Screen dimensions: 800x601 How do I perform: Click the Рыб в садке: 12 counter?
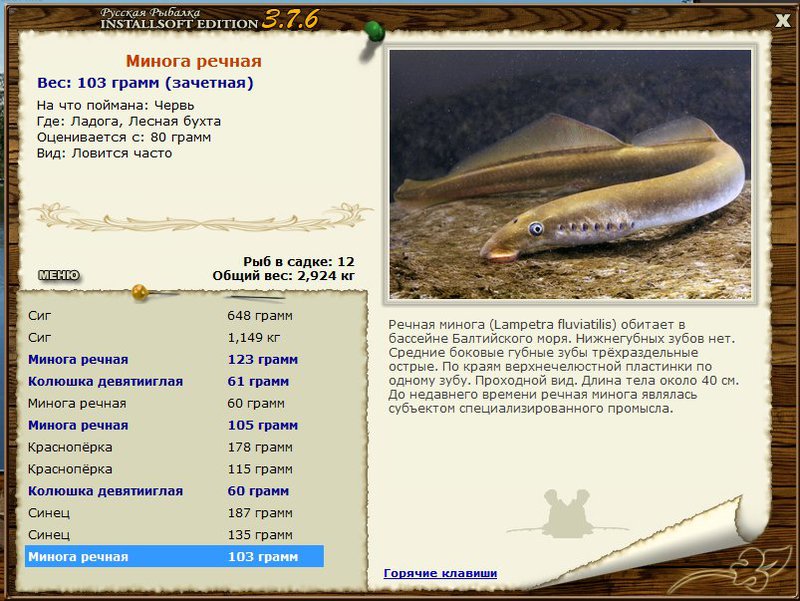point(298,262)
